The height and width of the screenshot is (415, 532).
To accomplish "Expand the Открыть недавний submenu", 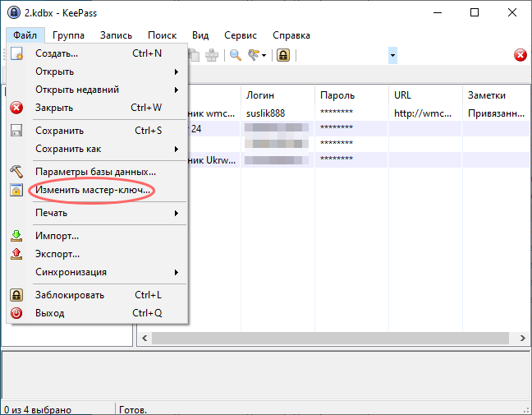I will coord(176,90).
